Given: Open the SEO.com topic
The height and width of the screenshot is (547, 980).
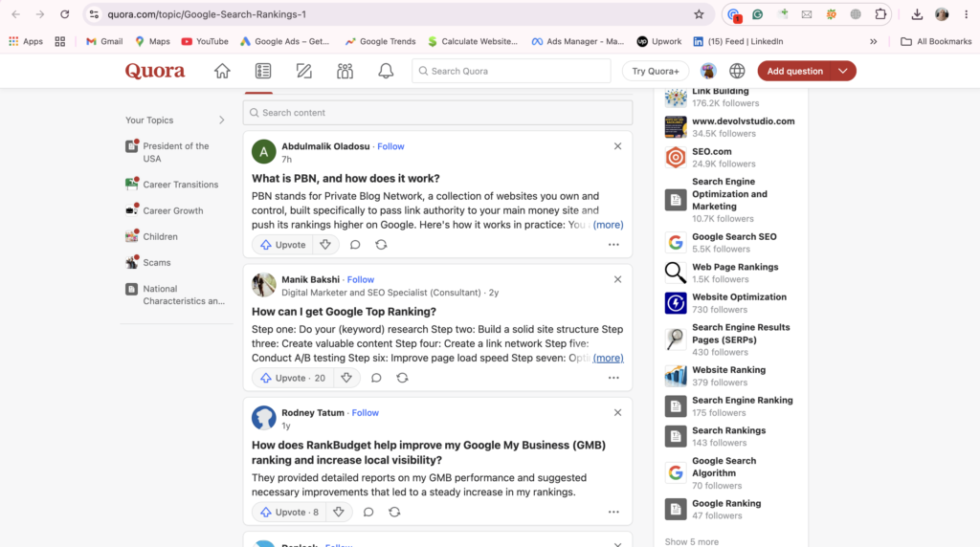Looking at the screenshot, I should (x=711, y=152).
